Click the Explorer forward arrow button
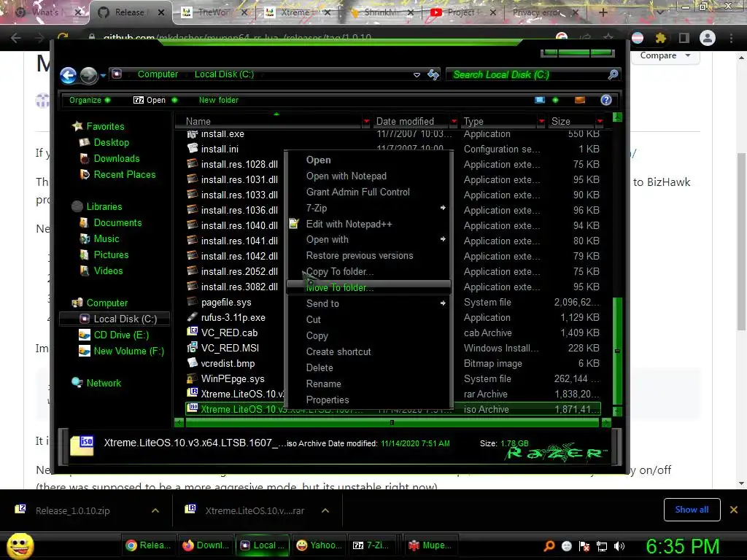This screenshot has width=747, height=560. [88, 75]
